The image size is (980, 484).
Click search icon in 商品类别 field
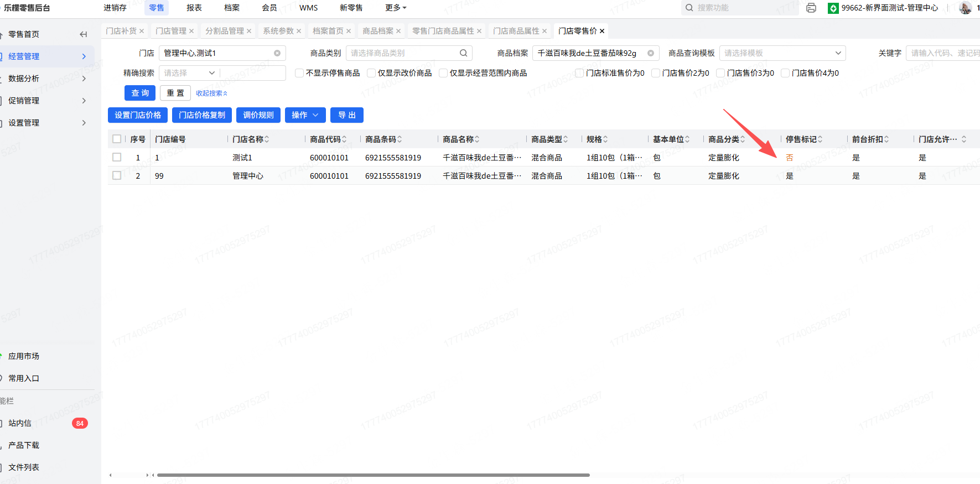[464, 53]
